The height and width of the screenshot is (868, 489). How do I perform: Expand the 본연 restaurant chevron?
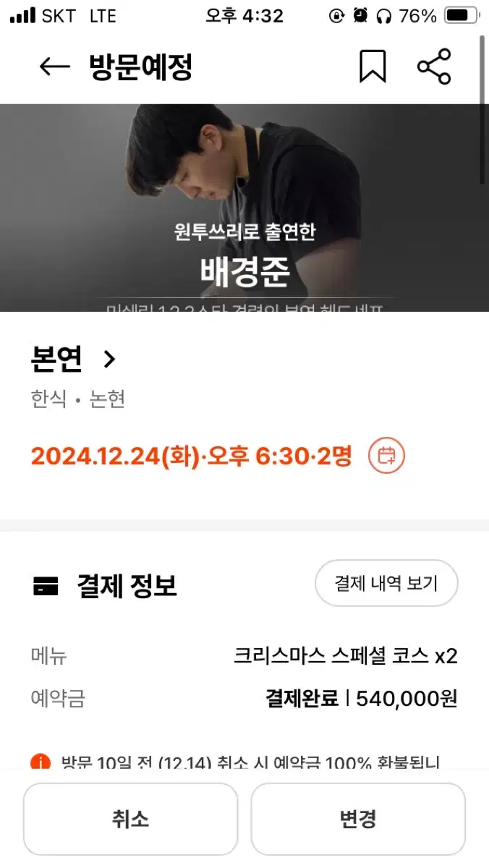tap(109, 359)
